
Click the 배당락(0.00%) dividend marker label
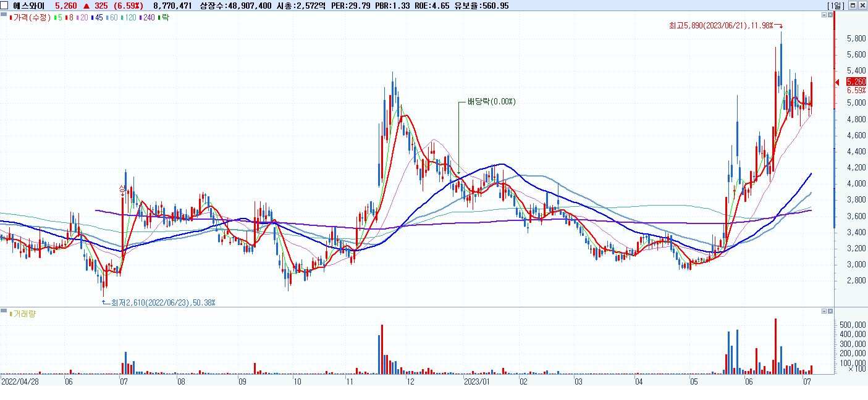tap(491, 101)
